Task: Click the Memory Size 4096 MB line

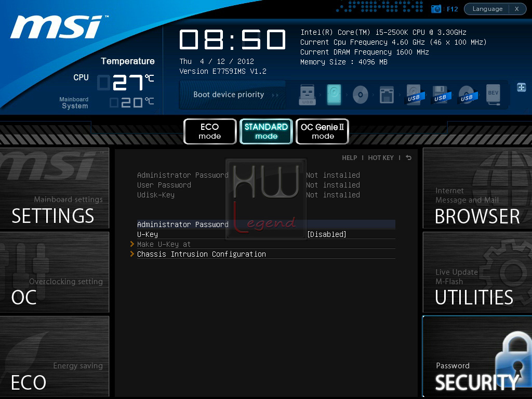Action: click(344, 62)
